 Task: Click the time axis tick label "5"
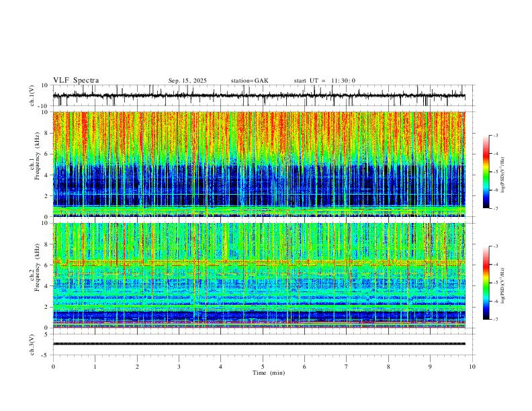(263, 367)
